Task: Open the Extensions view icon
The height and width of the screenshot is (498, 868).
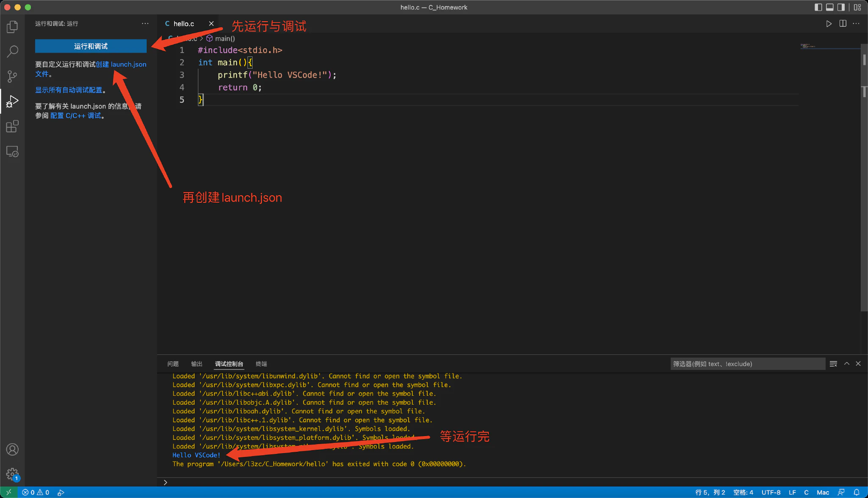Action: 12,126
